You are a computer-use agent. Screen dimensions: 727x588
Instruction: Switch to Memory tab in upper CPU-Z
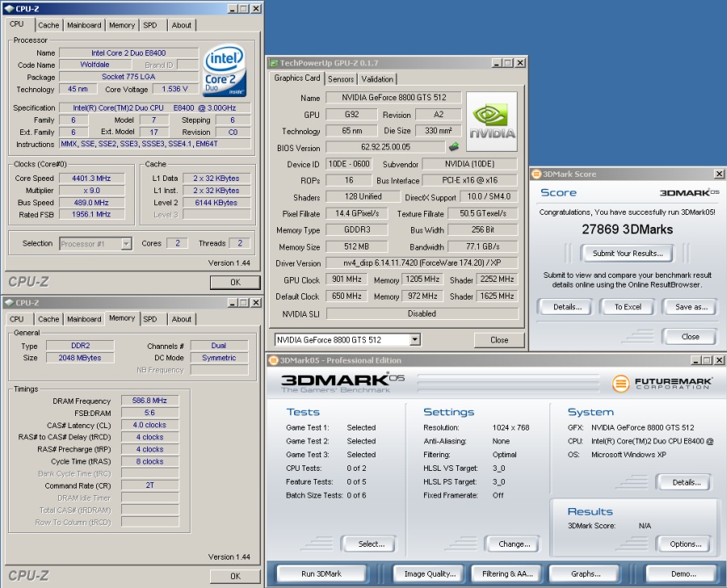(x=122, y=25)
